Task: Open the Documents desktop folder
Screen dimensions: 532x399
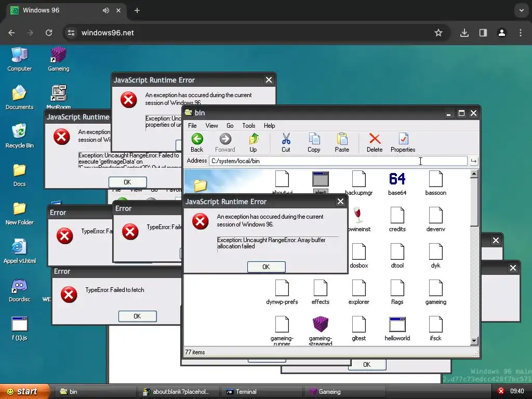Action: coord(19,98)
